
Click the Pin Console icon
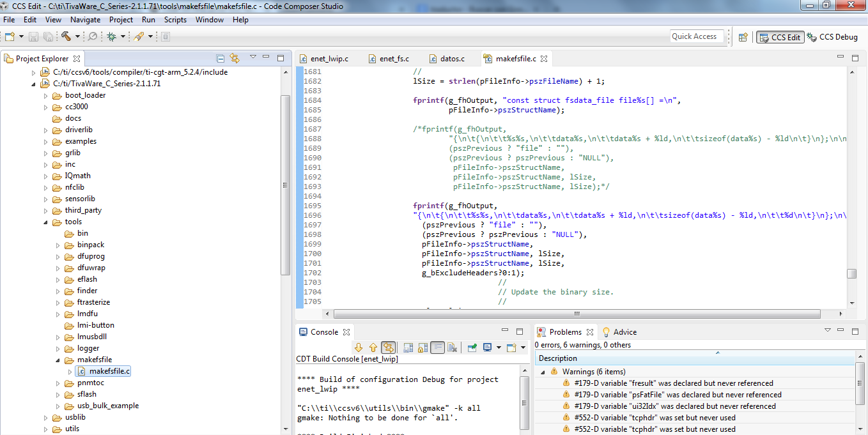[472, 347]
